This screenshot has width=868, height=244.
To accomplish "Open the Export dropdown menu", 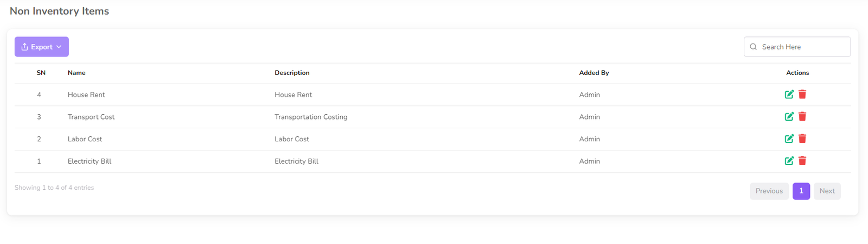I will pyautogui.click(x=42, y=47).
